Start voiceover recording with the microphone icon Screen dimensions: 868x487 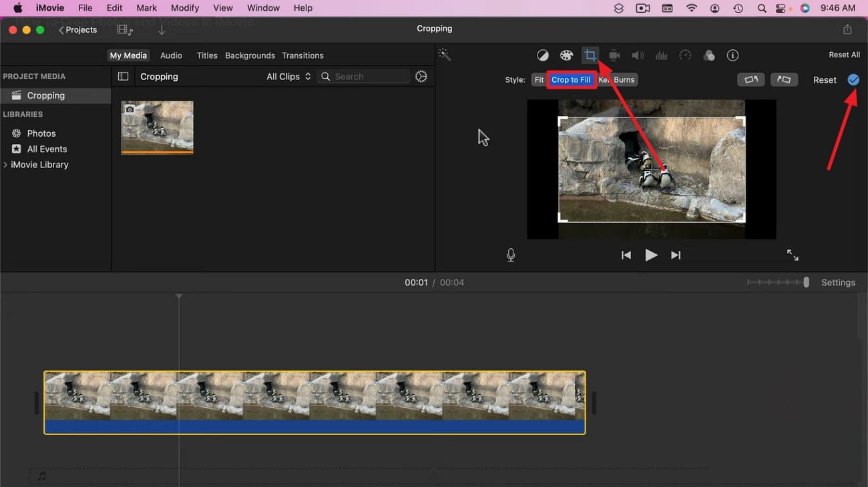[510, 254]
